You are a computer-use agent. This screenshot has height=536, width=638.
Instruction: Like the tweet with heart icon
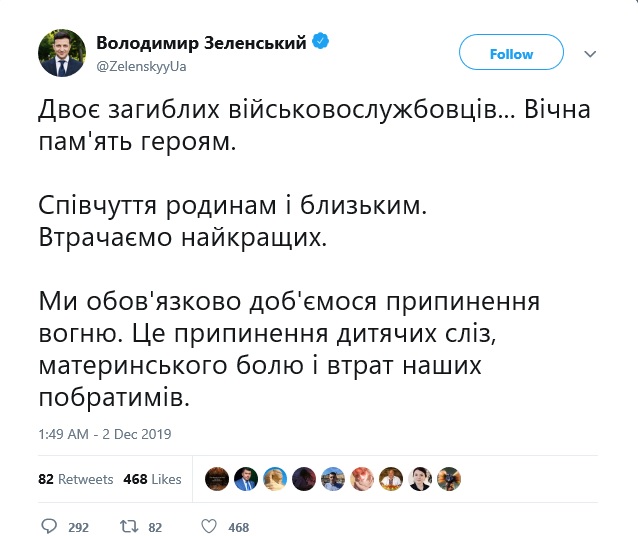(x=210, y=526)
